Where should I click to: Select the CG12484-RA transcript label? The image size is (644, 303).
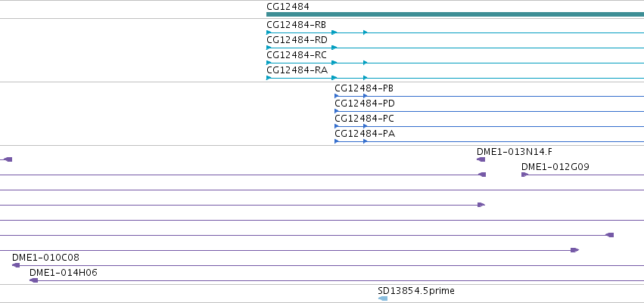coord(297,70)
